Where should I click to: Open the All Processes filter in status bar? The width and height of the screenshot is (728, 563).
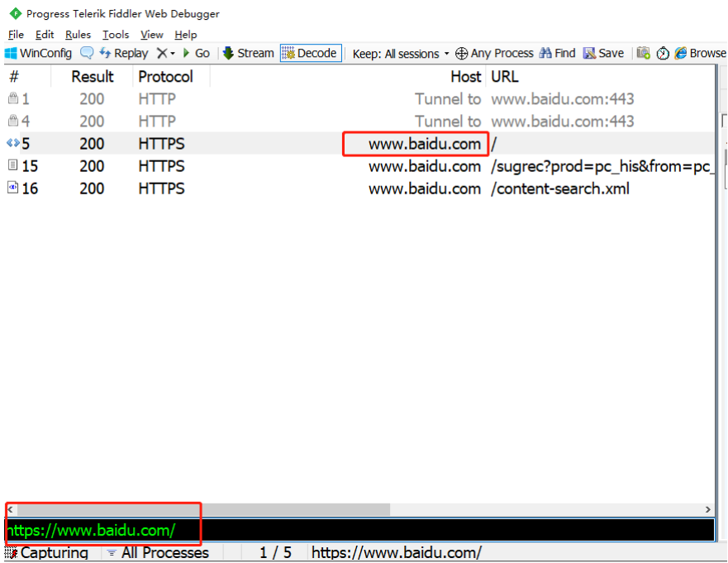coord(158,553)
